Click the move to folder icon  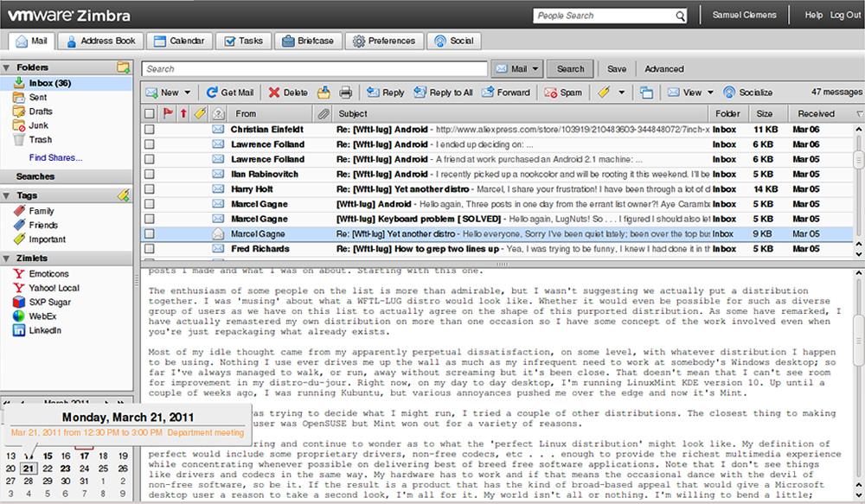click(x=324, y=93)
